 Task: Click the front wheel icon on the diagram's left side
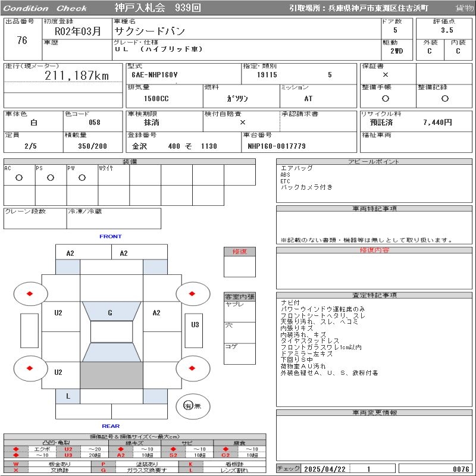point(30,294)
